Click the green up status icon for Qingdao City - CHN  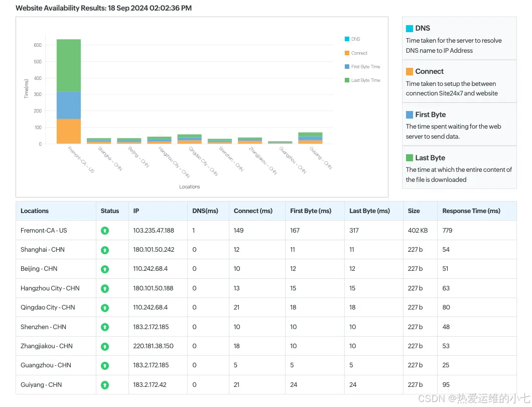(x=105, y=308)
